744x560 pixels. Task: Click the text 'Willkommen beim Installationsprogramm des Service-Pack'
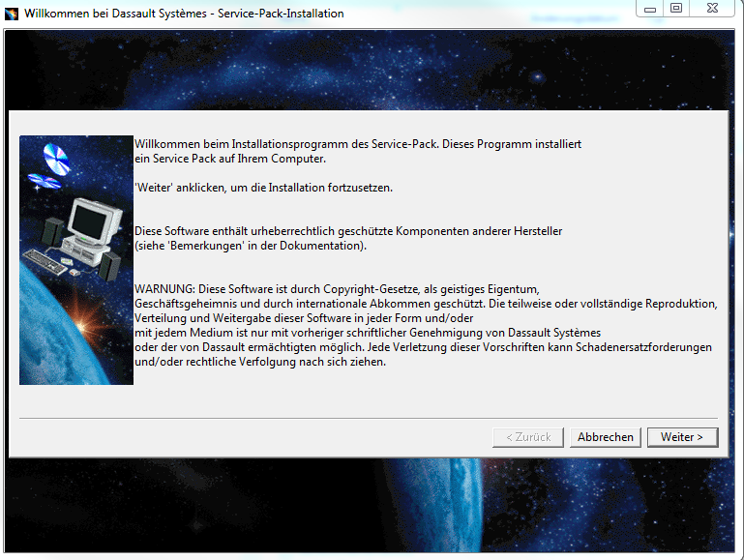point(286,144)
